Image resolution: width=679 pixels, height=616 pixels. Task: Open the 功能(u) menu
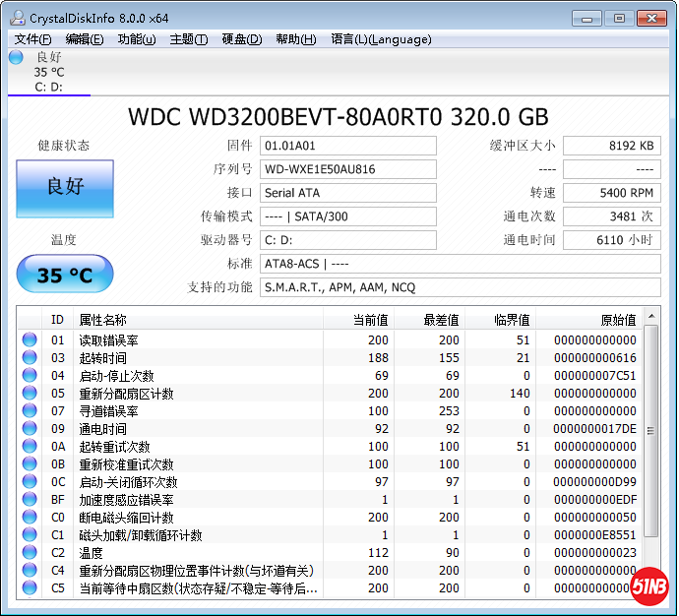[137, 39]
